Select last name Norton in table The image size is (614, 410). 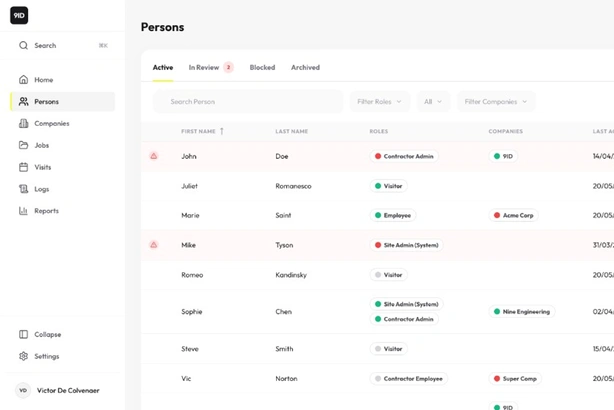click(286, 379)
